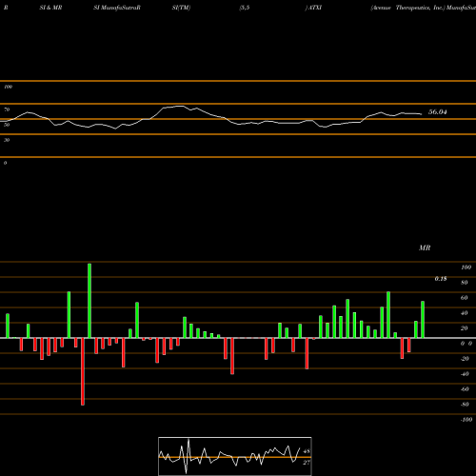Image resolution: width=476 pixels, height=476 pixels.
Task: Click the MR histogram title label
Action: (x=425, y=248)
